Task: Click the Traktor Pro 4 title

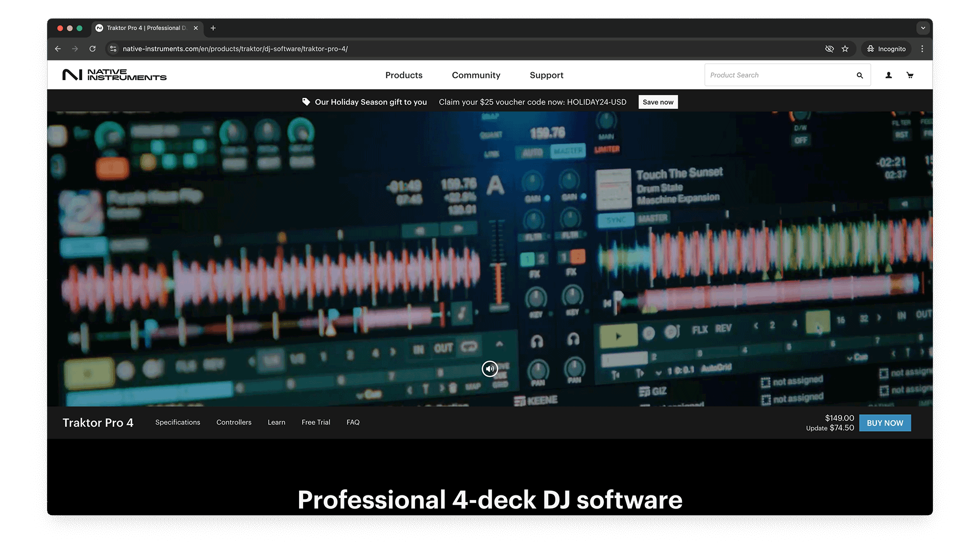Action: click(x=98, y=422)
